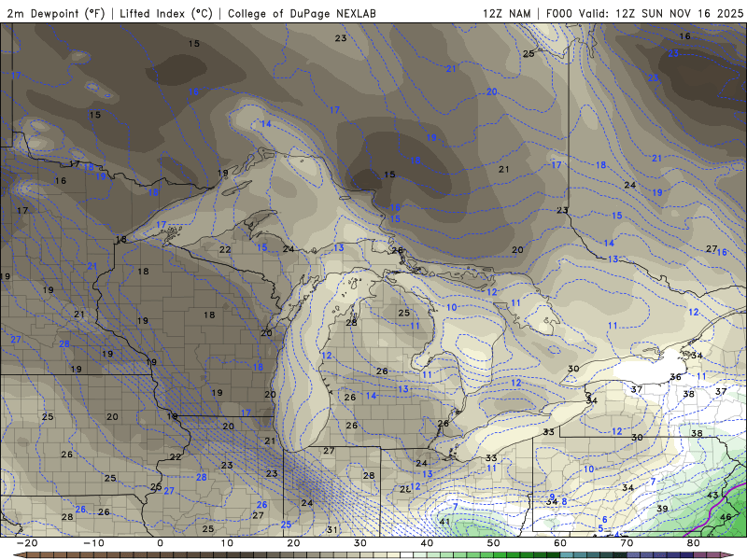
Task: Click the black dewpoint value 36
Action: point(675,377)
